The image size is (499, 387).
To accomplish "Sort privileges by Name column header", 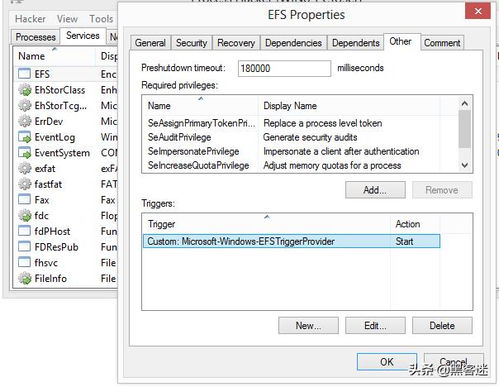I will pos(201,106).
